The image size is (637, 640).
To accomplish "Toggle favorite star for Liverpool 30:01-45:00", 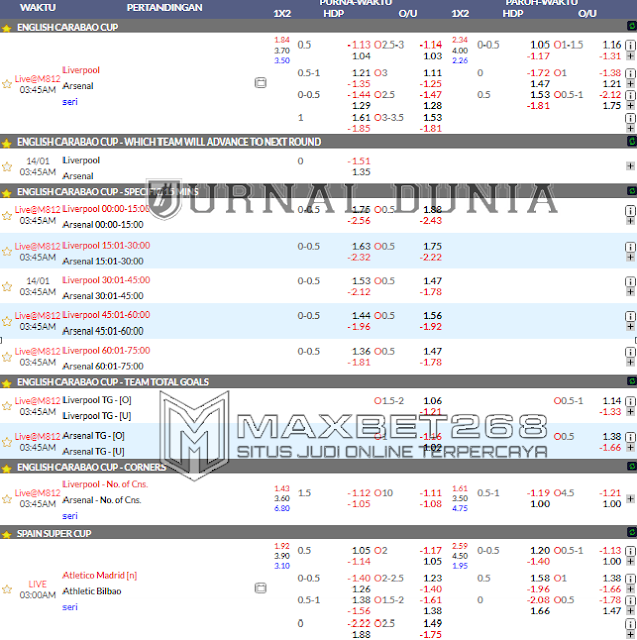I will click(x=7, y=287).
